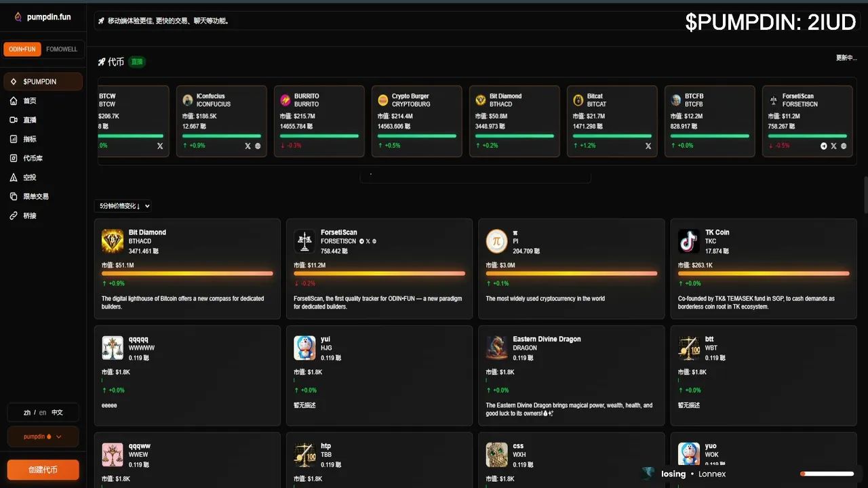Click the globe icon on ForsetiScan ticker card
The width and height of the screenshot is (868, 488).
click(x=844, y=146)
